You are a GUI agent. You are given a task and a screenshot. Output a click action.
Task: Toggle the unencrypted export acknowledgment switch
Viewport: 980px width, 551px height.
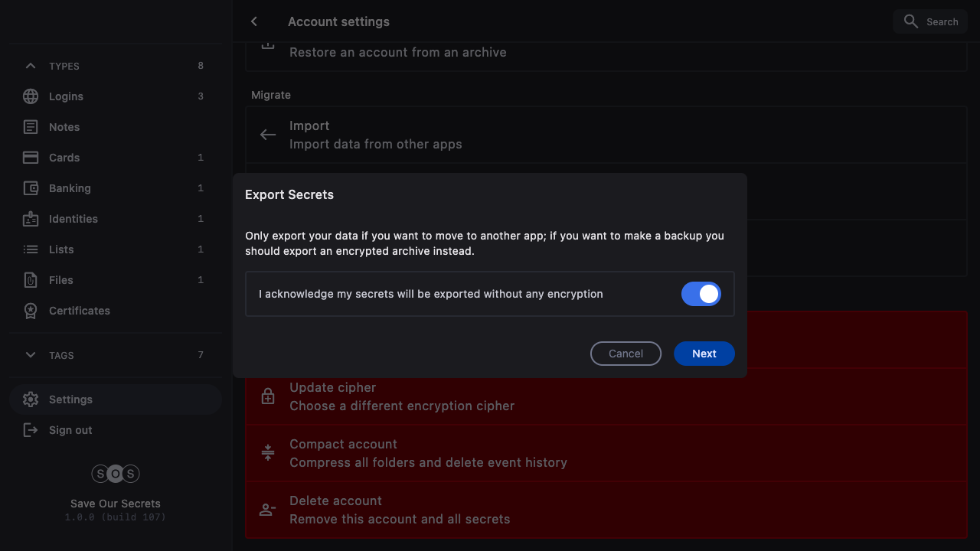(x=701, y=294)
